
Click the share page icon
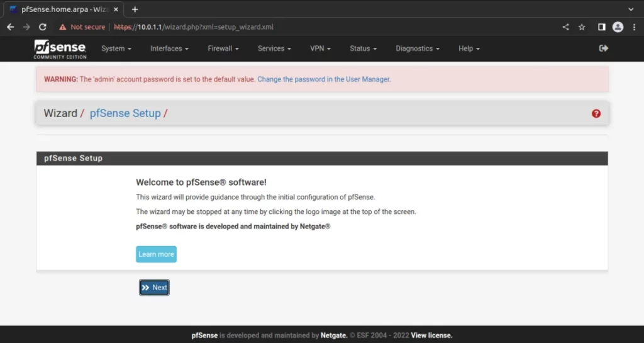click(565, 27)
